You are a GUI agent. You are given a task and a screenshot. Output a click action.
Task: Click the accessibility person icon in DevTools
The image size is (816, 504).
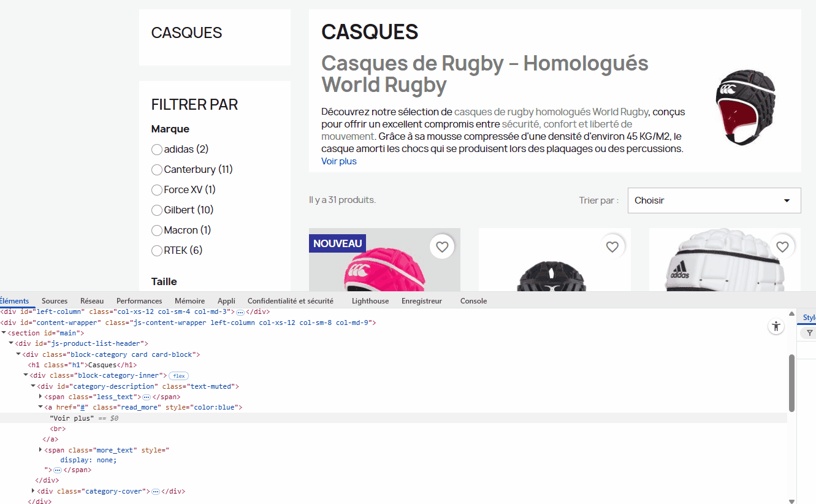(x=776, y=326)
